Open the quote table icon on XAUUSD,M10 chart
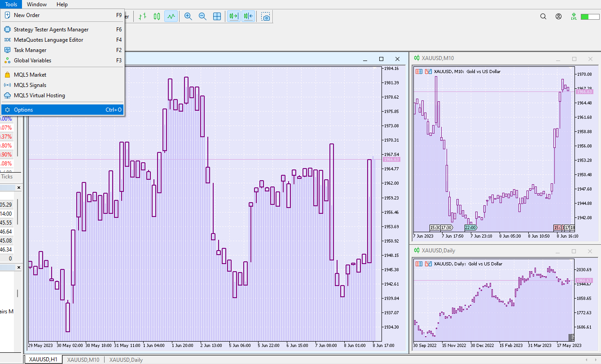The height and width of the screenshot is (364, 601). click(420, 71)
